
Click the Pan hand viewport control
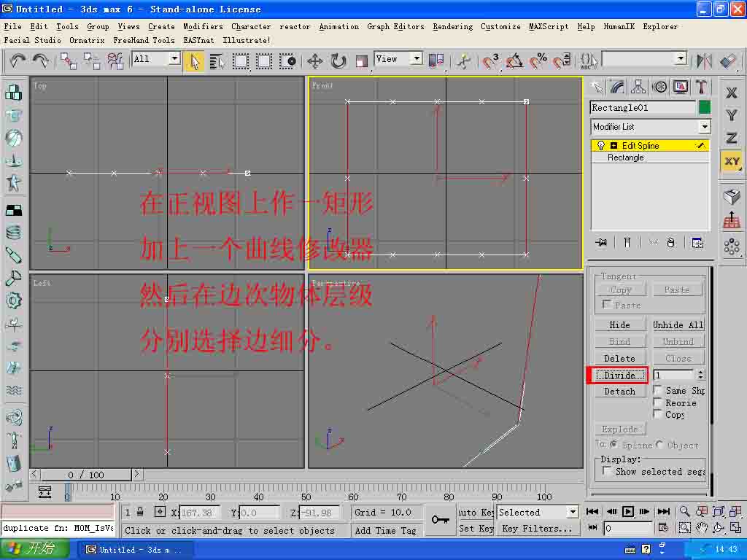(701, 528)
